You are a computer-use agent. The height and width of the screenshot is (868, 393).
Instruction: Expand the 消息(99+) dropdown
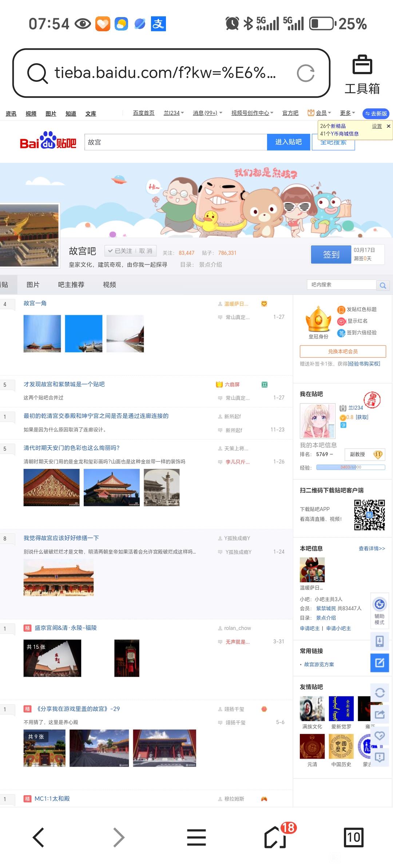(x=207, y=113)
